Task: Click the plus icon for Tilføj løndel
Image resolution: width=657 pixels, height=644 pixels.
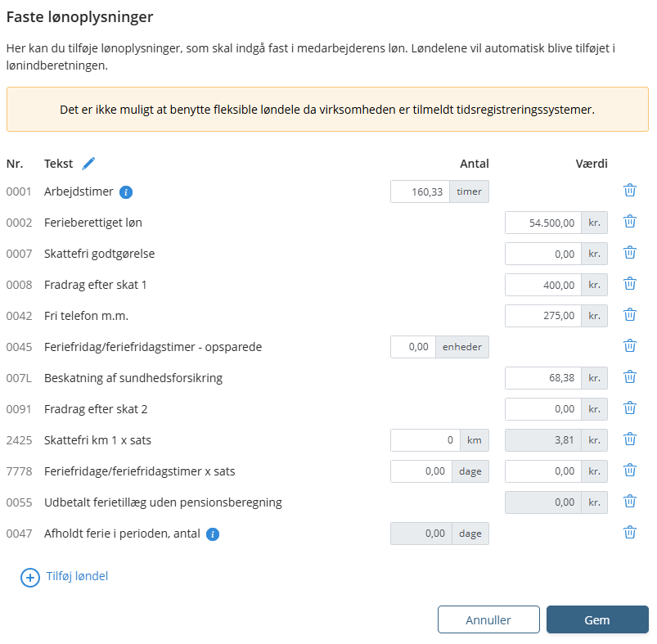Action: [x=30, y=578]
